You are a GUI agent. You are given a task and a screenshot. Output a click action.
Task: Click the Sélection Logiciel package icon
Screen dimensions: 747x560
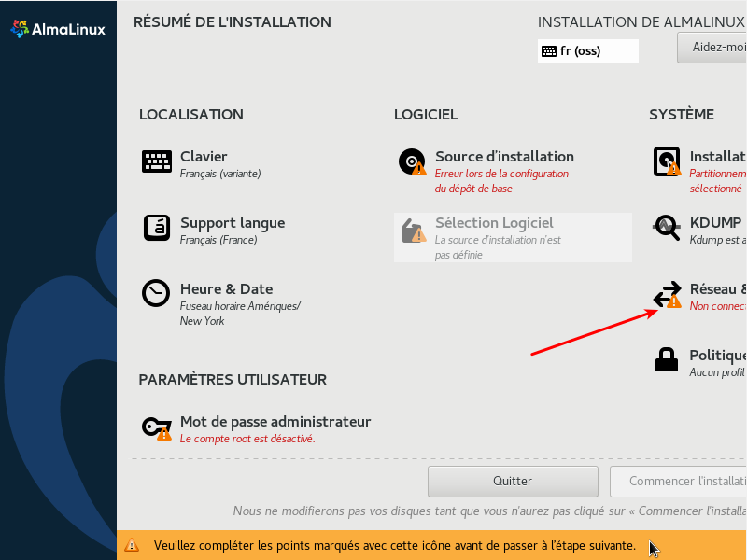(x=412, y=230)
